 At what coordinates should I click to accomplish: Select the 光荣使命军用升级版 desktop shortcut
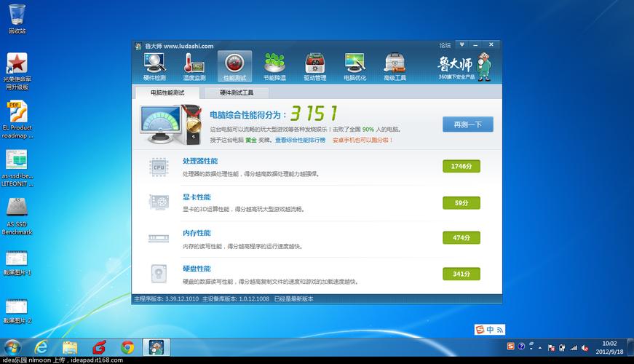pos(17,71)
